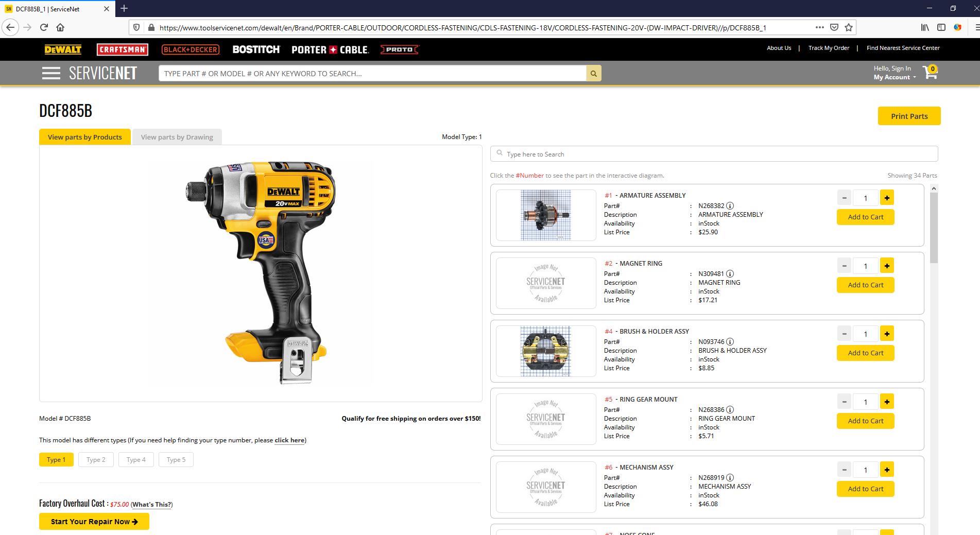This screenshot has width=980, height=535.
Task: Click the Start Your Repair Now button
Action: tap(94, 521)
